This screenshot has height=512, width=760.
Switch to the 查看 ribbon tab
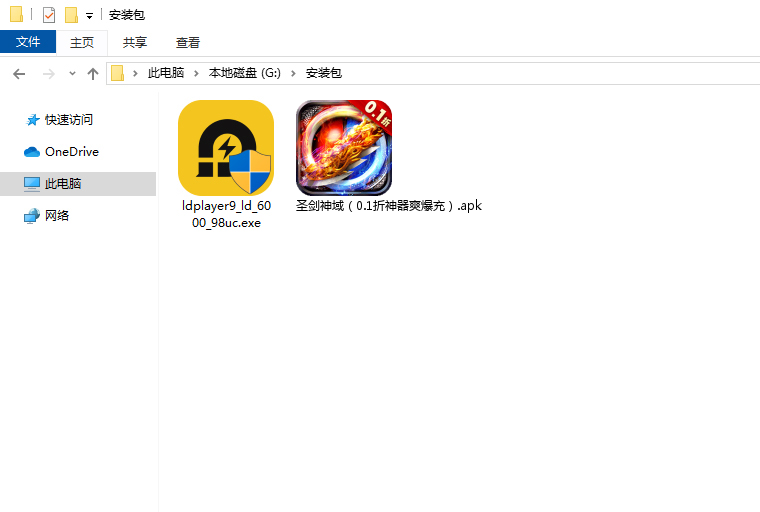pyautogui.click(x=188, y=42)
